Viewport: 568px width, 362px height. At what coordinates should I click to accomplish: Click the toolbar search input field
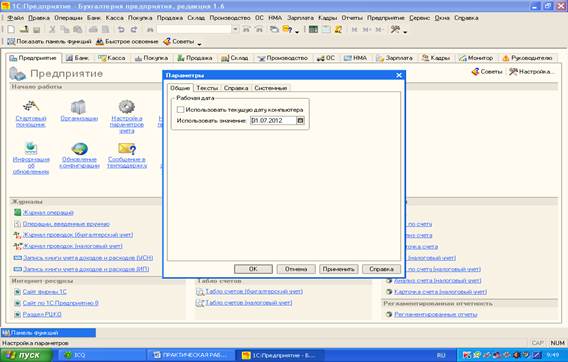coord(195,30)
